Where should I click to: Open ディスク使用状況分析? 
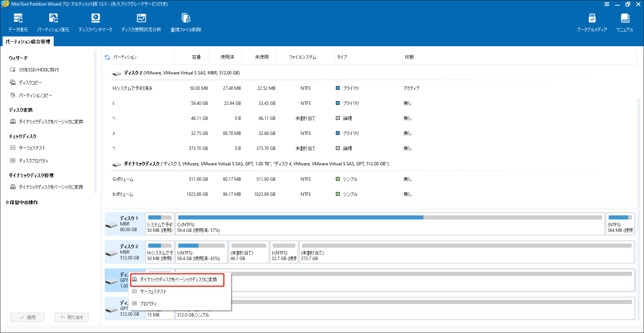[x=141, y=23]
